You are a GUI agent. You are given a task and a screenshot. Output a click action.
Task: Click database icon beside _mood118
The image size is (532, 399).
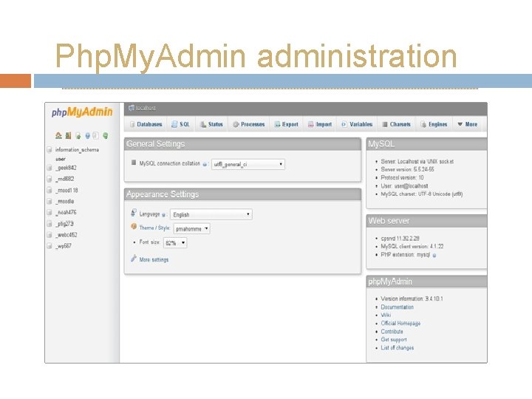pyautogui.click(x=50, y=190)
